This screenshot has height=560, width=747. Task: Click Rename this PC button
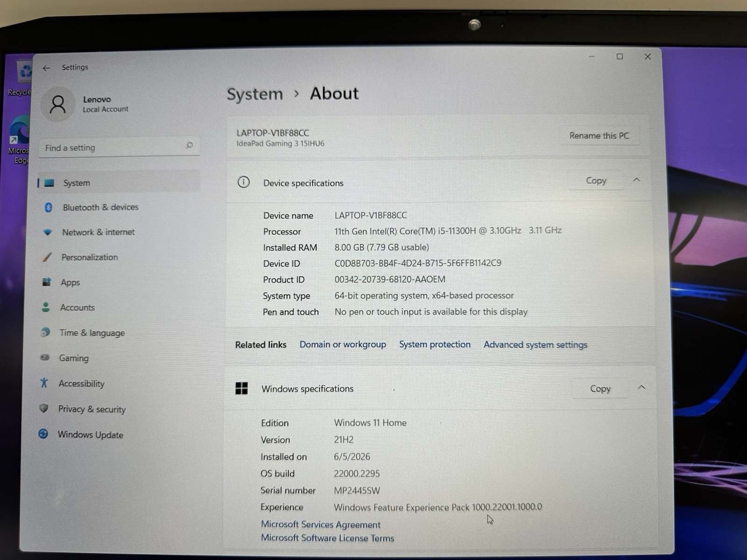point(599,136)
